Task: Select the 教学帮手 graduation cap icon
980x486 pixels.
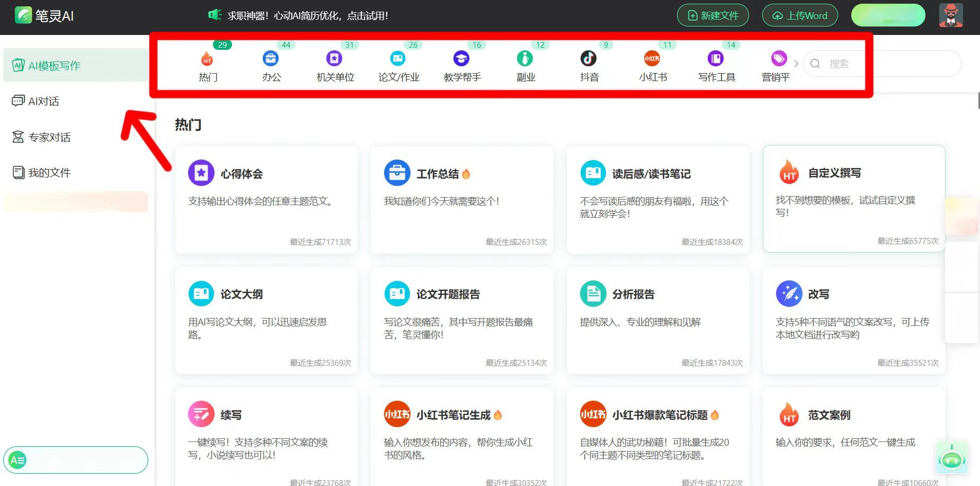Action: click(461, 58)
